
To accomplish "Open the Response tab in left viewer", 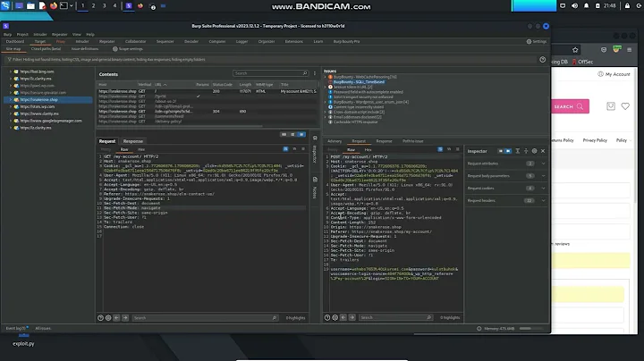I will (x=133, y=141).
